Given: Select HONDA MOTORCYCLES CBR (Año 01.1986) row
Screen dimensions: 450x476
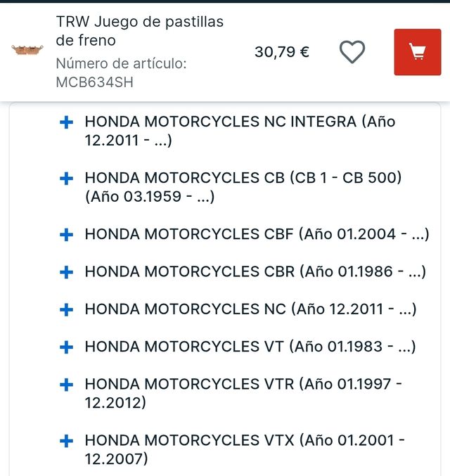Looking at the screenshot, I should (255, 271).
